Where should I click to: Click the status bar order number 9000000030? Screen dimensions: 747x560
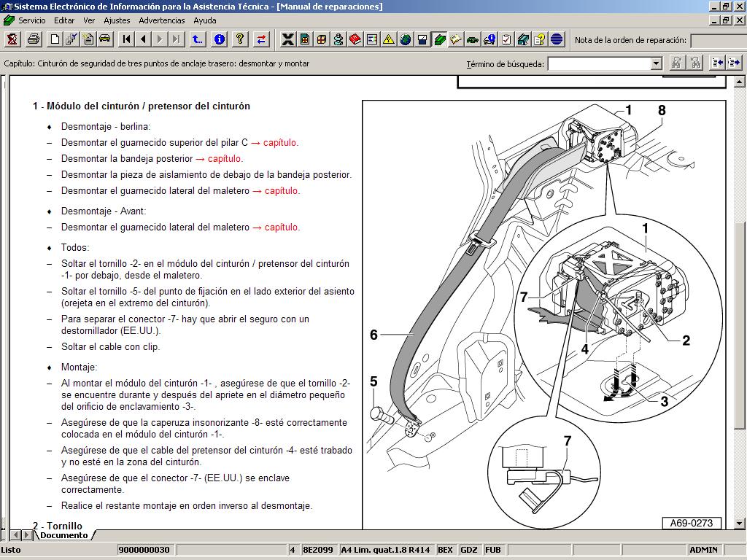[144, 550]
